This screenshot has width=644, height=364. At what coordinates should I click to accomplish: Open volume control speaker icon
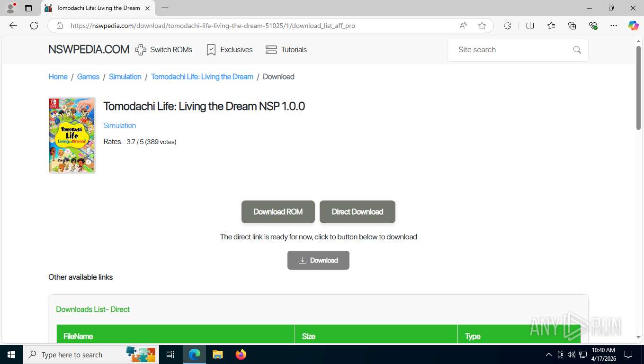pyautogui.click(x=571, y=355)
